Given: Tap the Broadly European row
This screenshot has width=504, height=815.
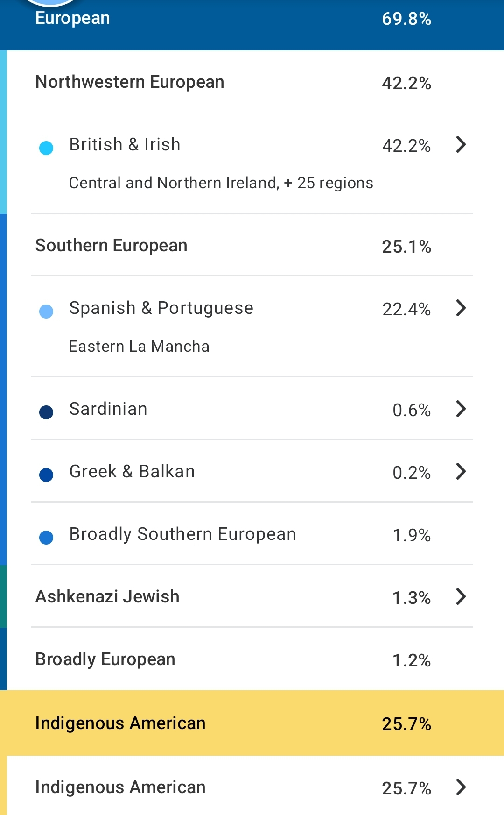Looking at the screenshot, I should click(105, 659).
